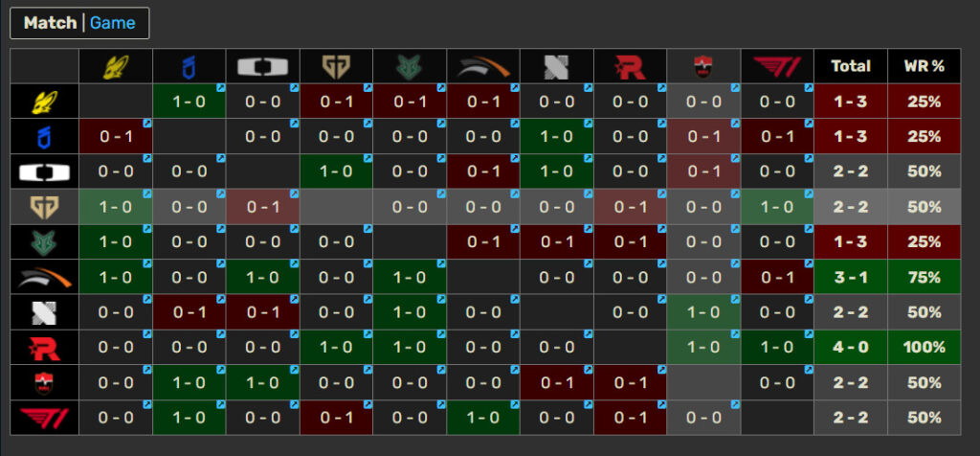Viewport: 980px width, 456px height.
Task: Select the gold Gen.G logo in the left column
Action: tap(44, 206)
